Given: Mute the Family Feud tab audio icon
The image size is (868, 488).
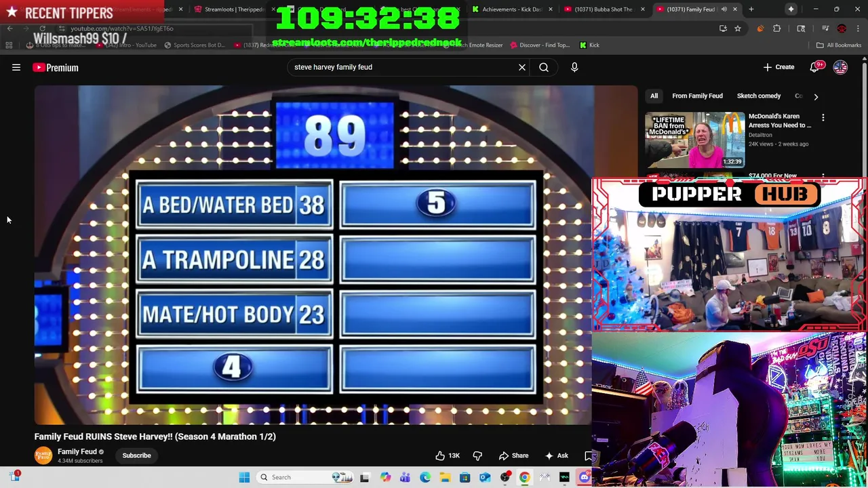Looking at the screenshot, I should pos(724,9).
